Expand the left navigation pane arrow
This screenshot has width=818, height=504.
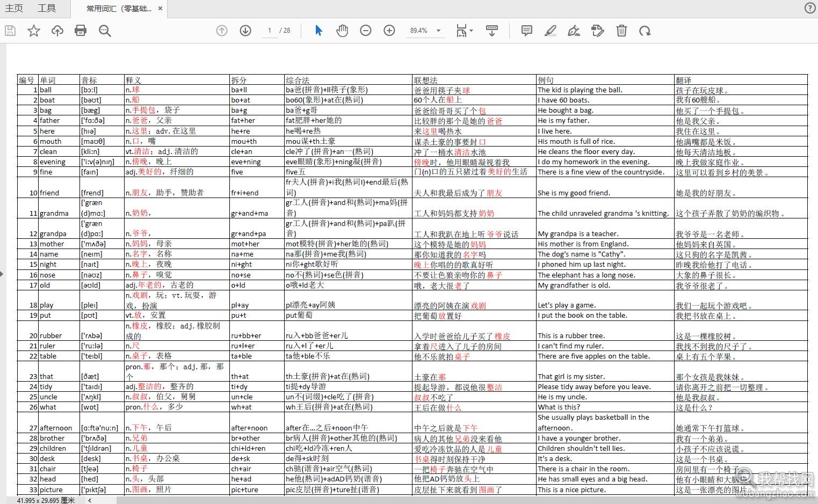point(2,274)
